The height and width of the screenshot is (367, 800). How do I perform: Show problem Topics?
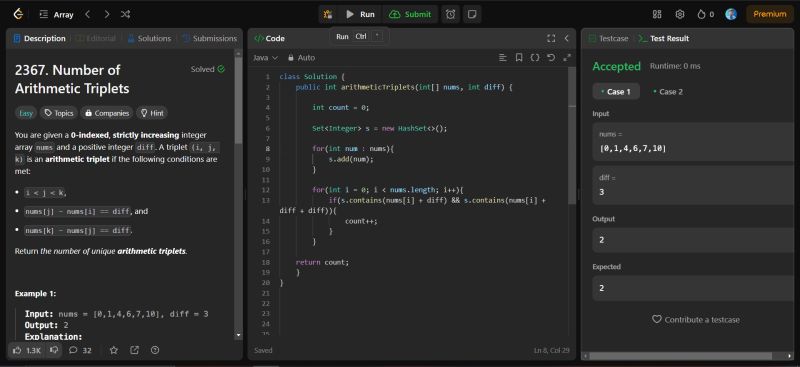coord(59,113)
